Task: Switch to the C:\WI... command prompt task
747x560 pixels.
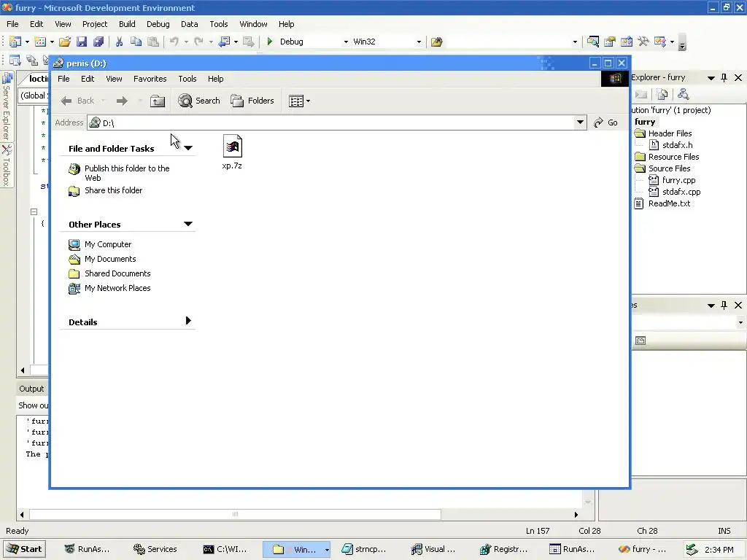Action: [225, 549]
